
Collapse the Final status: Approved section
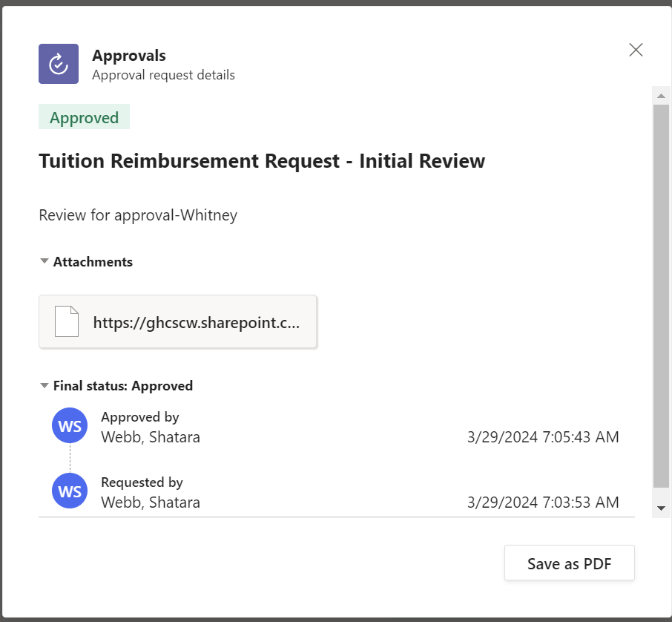[x=44, y=386]
